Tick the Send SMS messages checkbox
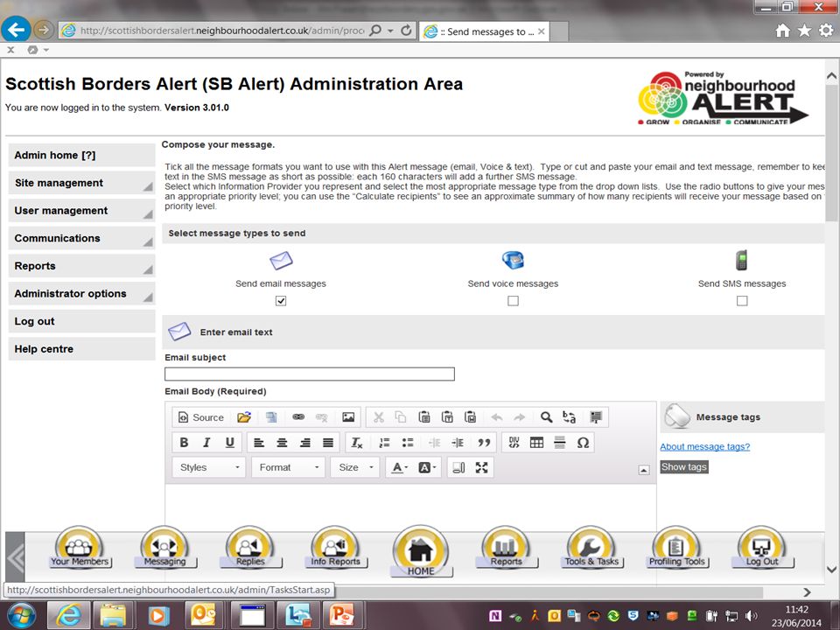 click(742, 300)
